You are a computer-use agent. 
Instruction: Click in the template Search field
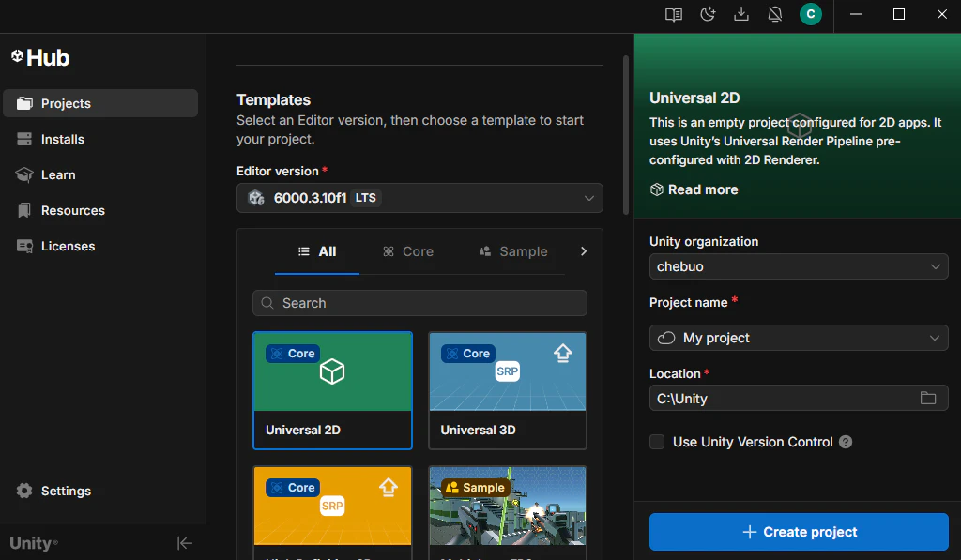(419, 303)
